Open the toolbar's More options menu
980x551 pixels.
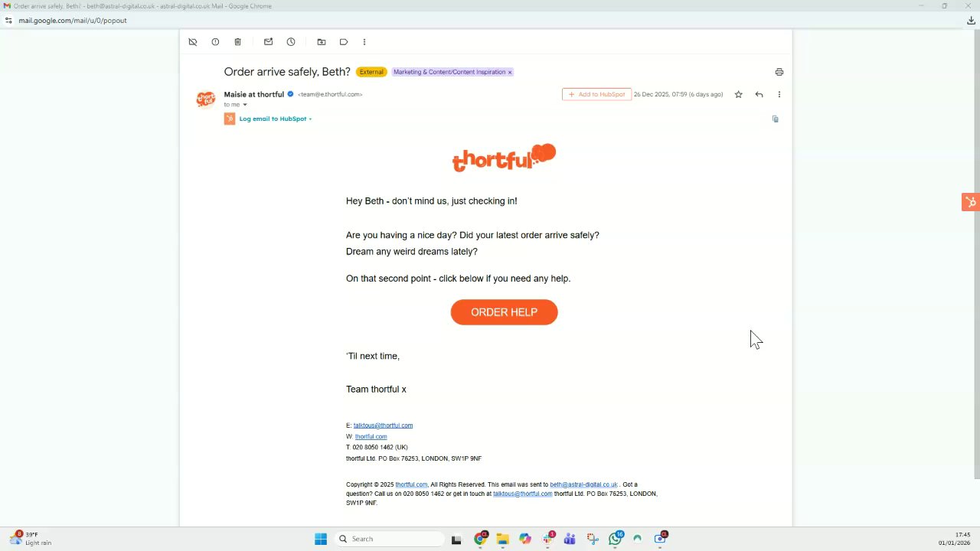[x=364, y=42]
